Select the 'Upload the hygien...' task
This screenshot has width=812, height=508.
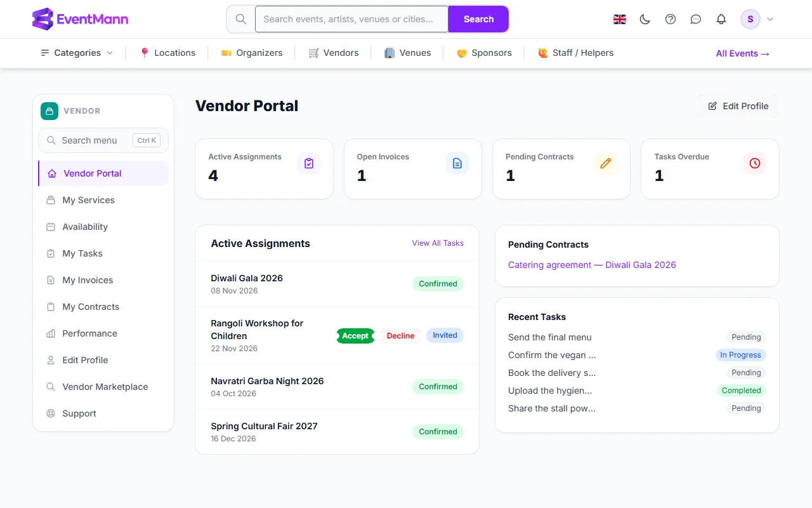point(550,391)
